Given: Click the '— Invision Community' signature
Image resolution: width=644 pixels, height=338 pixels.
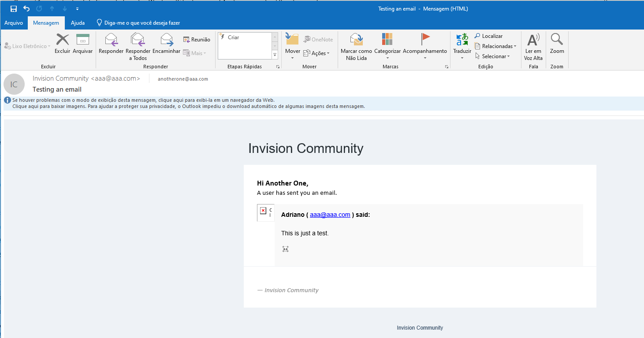Looking at the screenshot, I should tap(288, 290).
